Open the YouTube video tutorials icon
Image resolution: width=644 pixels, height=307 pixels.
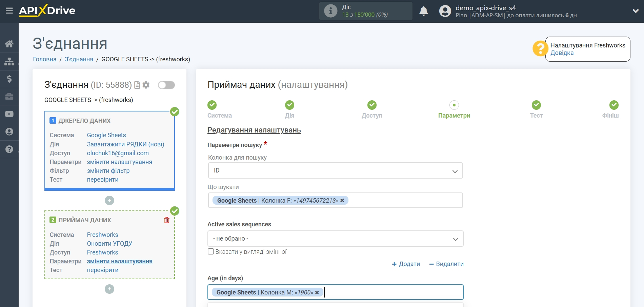tap(9, 114)
